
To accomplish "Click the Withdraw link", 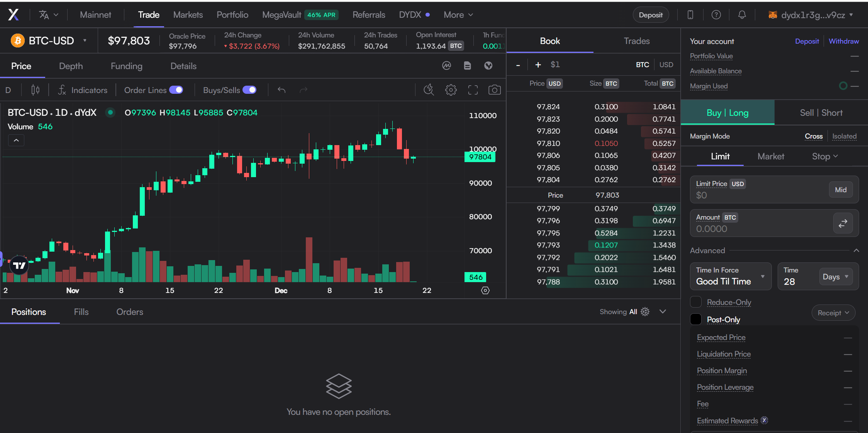I will 844,41.
